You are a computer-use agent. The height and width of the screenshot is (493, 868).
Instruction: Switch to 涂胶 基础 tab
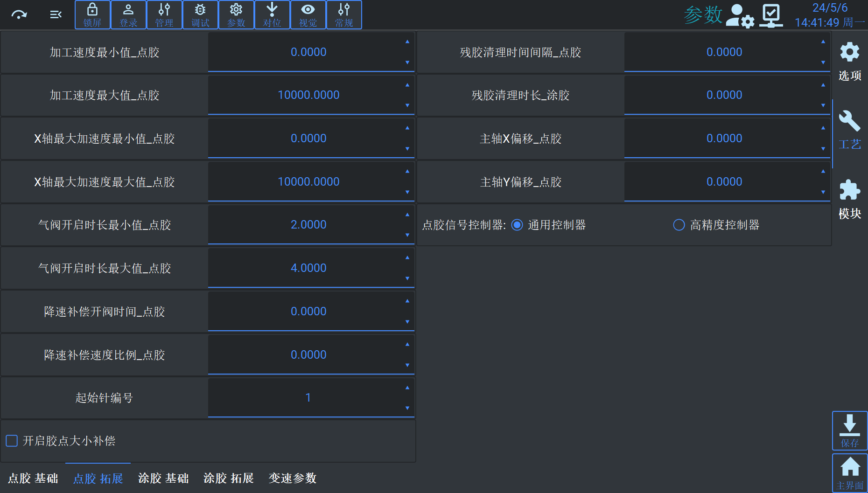pos(163,478)
